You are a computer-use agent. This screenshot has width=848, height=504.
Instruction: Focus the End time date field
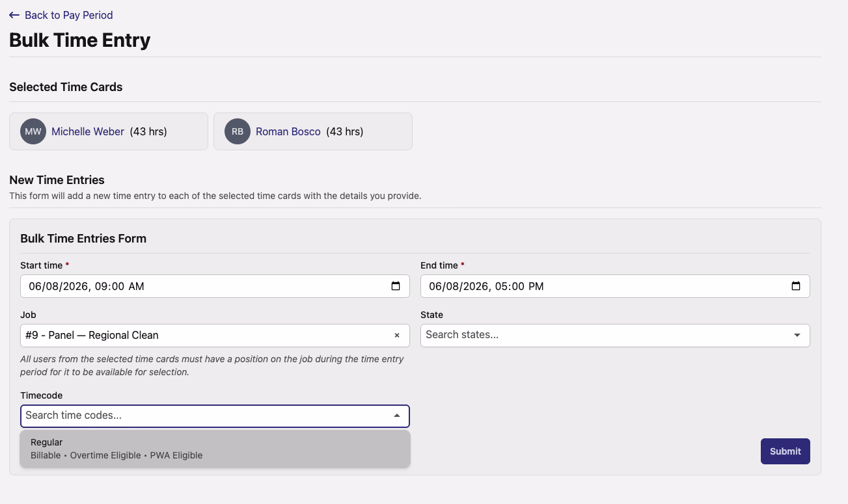(x=615, y=286)
